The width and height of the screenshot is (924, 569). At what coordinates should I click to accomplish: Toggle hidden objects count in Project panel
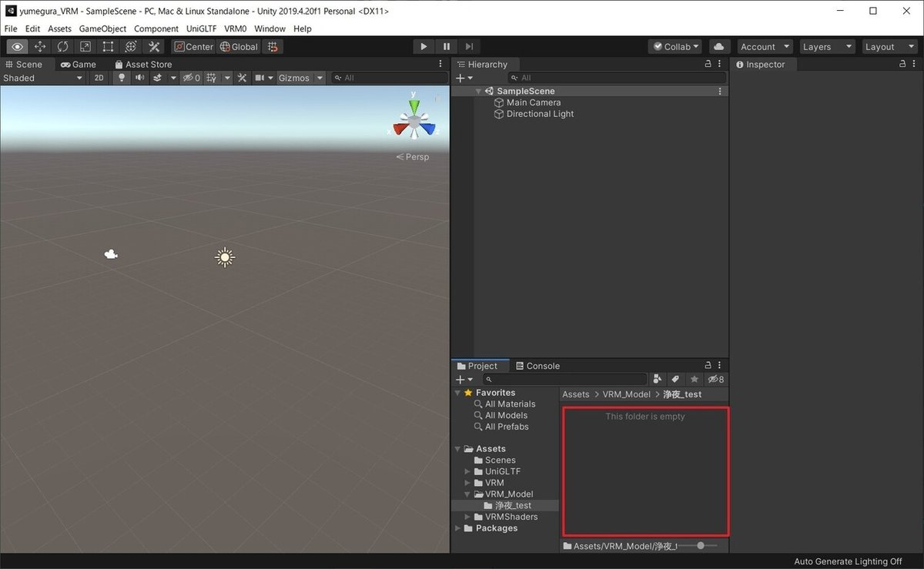[x=715, y=379]
